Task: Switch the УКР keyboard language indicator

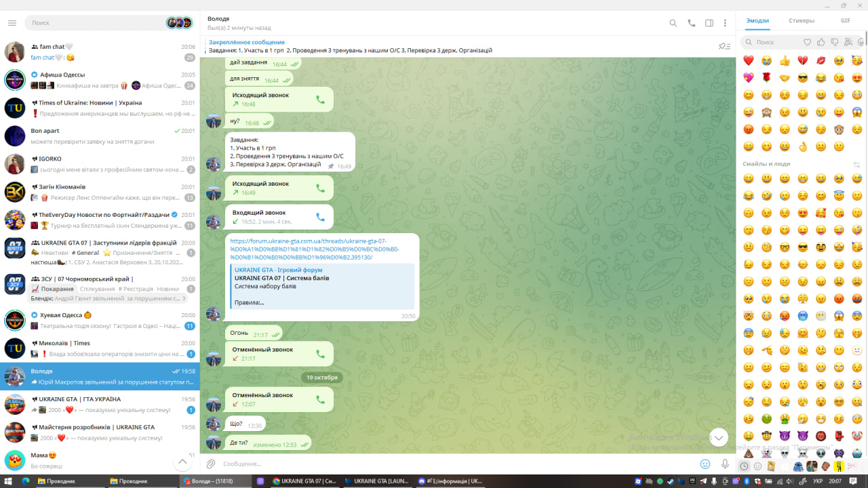Action: 818,481
